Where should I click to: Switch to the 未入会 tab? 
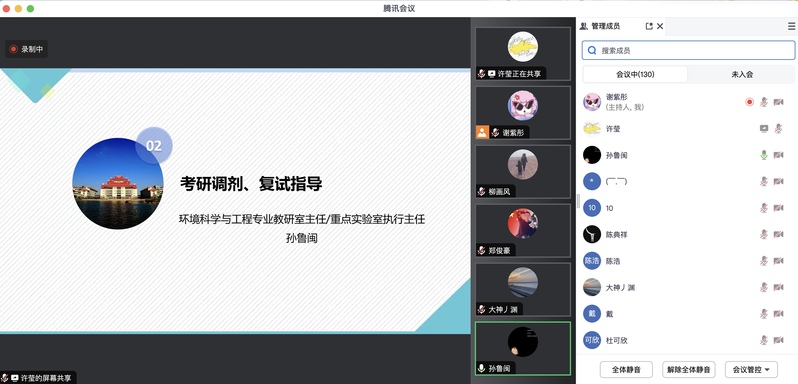coord(742,74)
